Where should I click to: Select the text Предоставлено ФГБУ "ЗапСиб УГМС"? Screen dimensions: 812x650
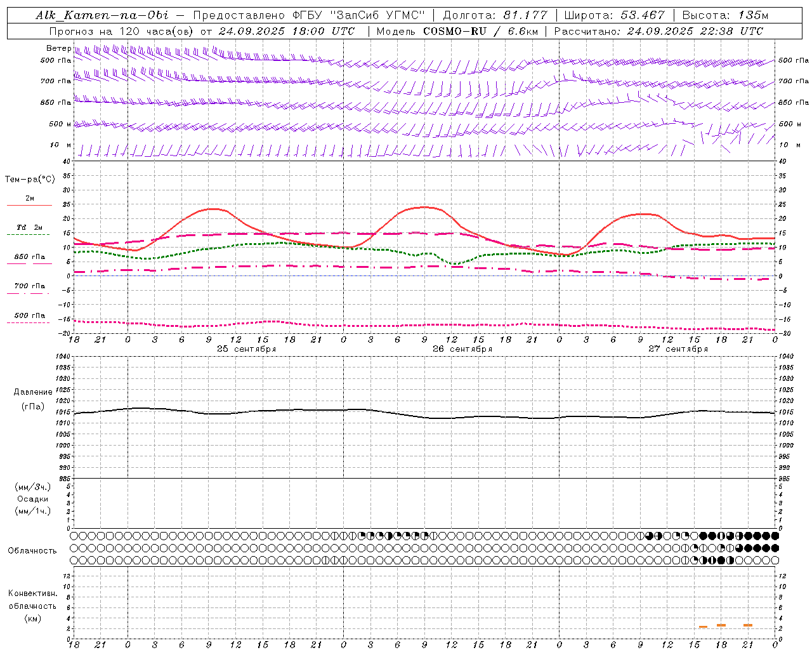tap(308, 15)
